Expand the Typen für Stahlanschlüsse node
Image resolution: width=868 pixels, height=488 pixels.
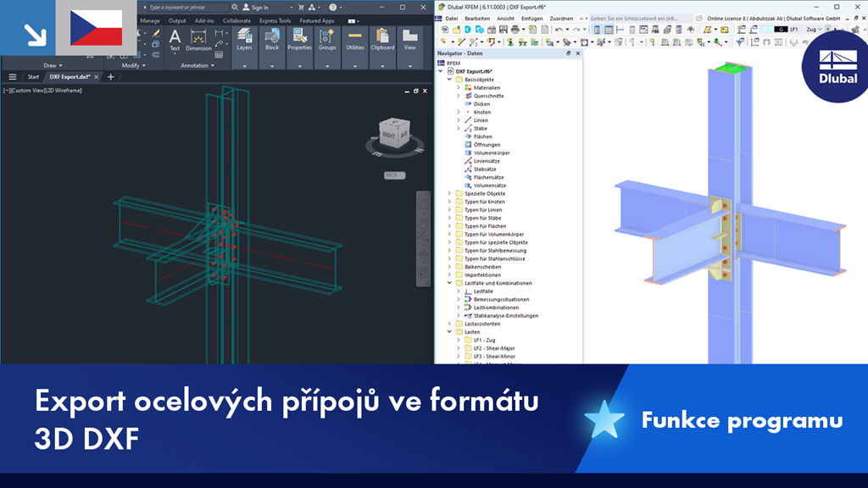[x=449, y=258]
